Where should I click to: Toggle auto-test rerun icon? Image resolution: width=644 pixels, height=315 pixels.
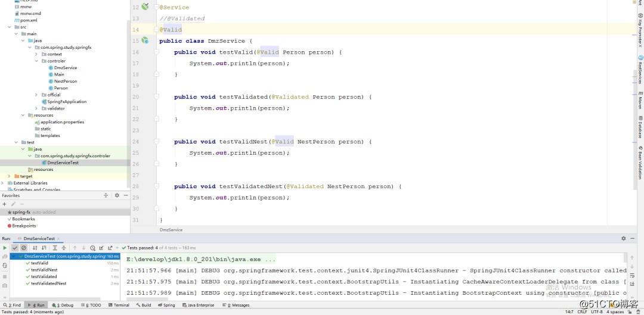pyautogui.click(x=5, y=266)
